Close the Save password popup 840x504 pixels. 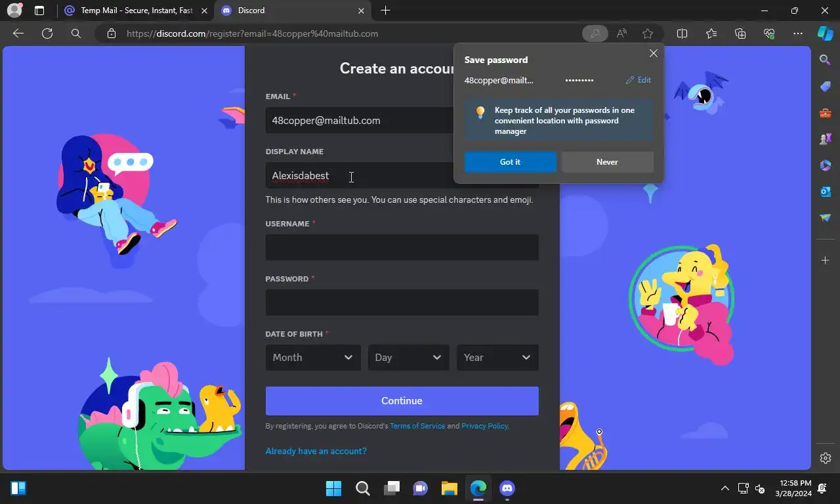point(653,53)
